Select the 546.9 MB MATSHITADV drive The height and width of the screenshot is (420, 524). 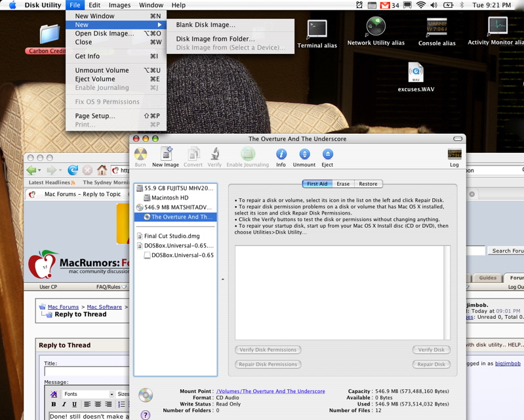176,207
